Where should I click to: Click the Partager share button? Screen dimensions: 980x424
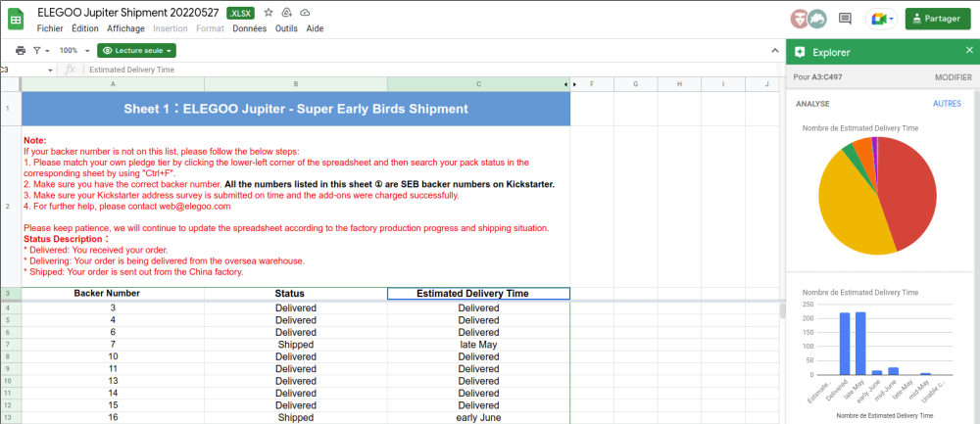[x=936, y=19]
